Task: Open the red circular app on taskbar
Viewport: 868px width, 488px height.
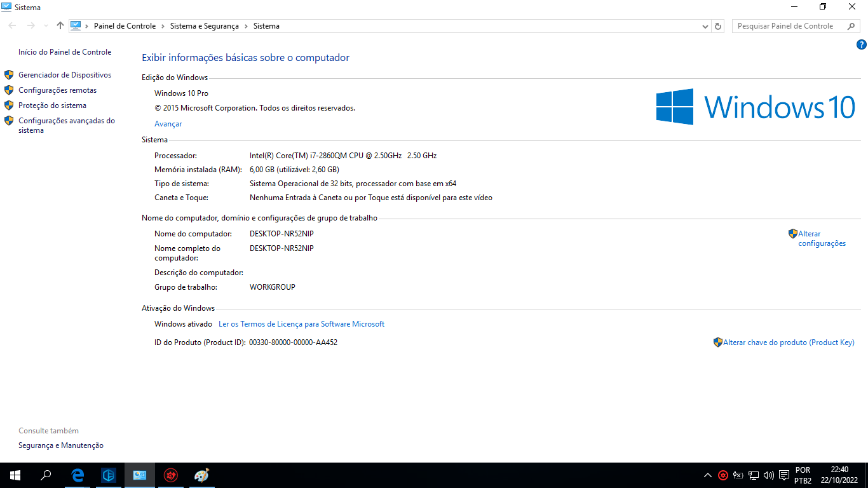Action: [170, 475]
